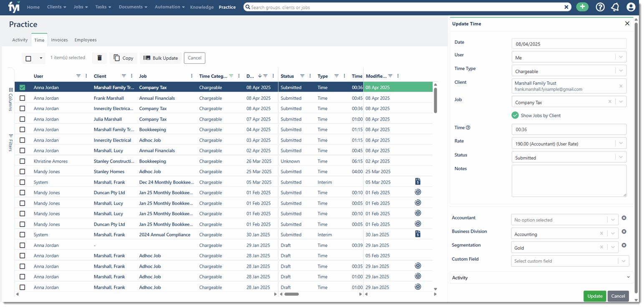Switch to the Employees tab
Screen dimensions: 644x307
coord(86,40)
